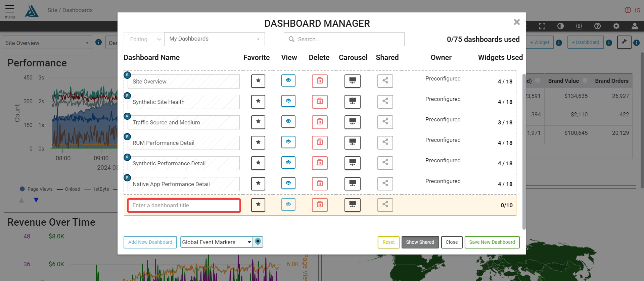Delete Native App Performance Detail dashboard
This screenshot has width=644, height=281.
tap(320, 183)
